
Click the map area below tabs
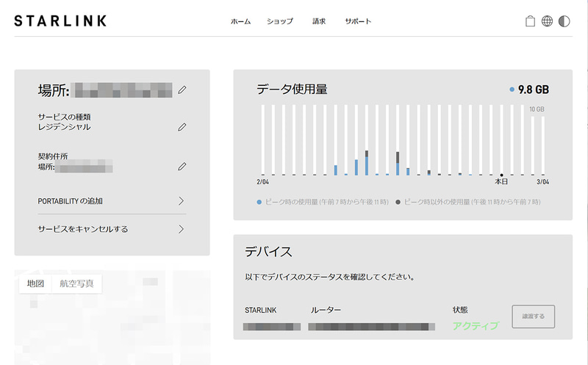[x=112, y=330]
